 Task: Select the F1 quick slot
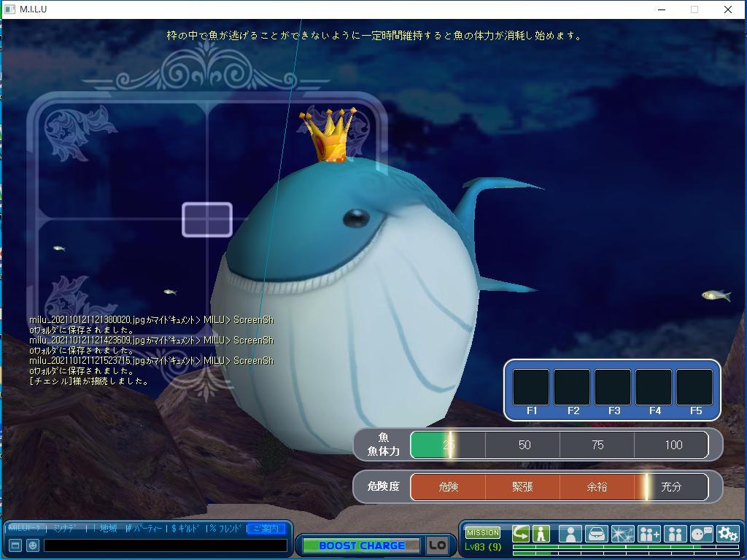531,388
